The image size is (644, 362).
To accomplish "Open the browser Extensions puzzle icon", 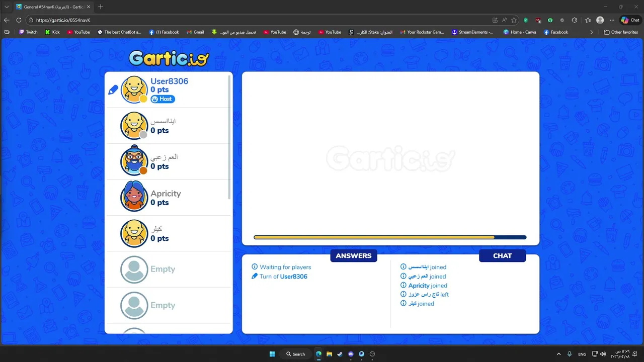I will [x=575, y=20].
